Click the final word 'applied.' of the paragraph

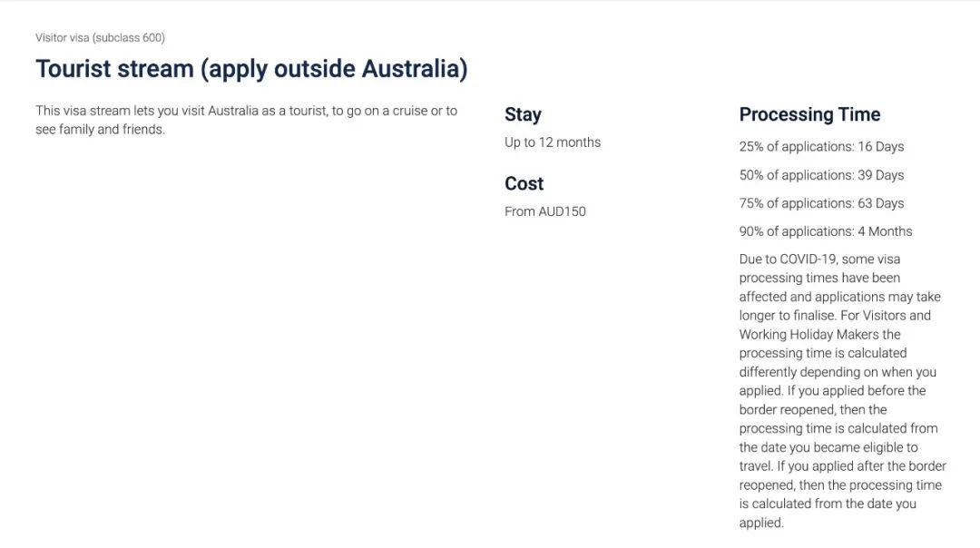(760, 523)
